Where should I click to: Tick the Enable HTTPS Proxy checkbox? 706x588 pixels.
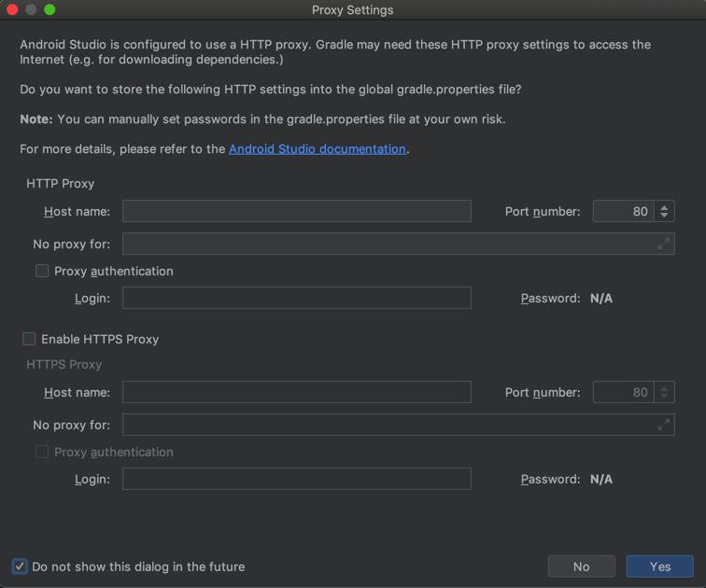[29, 339]
